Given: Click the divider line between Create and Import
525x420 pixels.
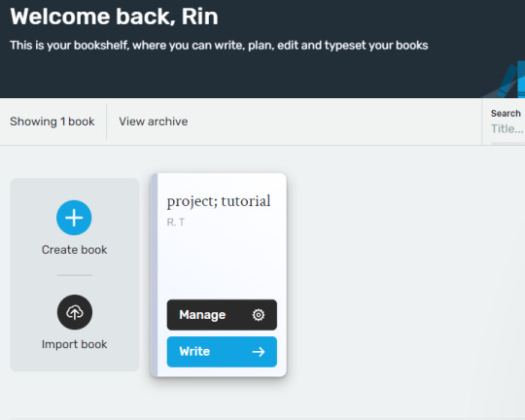Looking at the screenshot, I should coord(74,275).
